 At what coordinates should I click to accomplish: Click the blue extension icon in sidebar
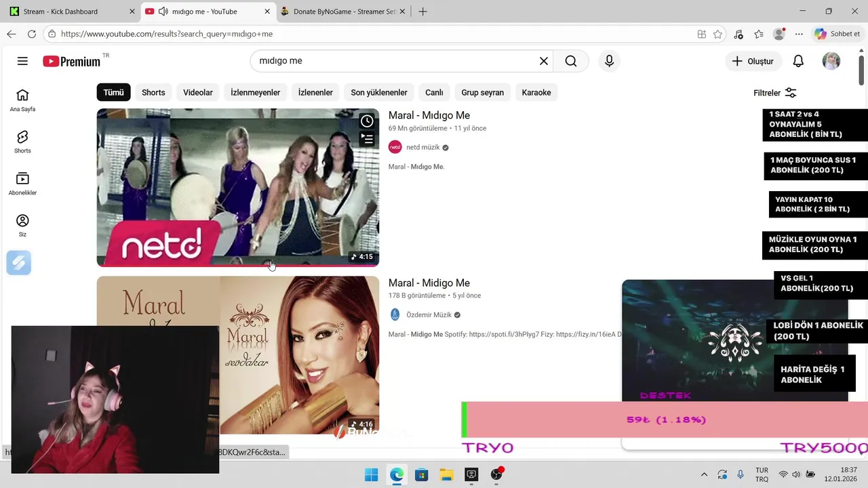tap(19, 262)
